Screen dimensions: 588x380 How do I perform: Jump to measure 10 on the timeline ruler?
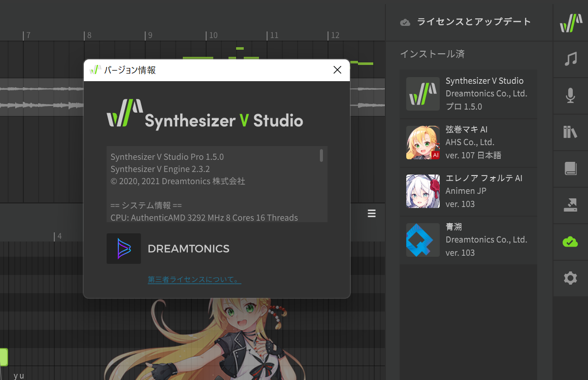tap(212, 35)
